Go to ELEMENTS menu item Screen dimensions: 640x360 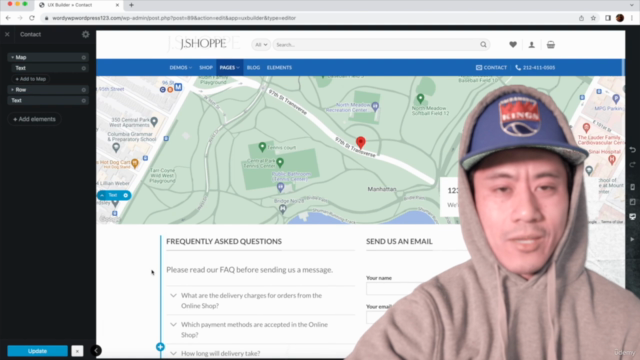coord(279,68)
